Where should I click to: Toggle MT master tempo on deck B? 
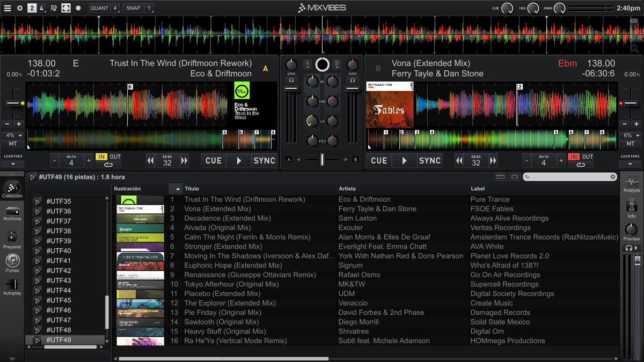[630, 144]
